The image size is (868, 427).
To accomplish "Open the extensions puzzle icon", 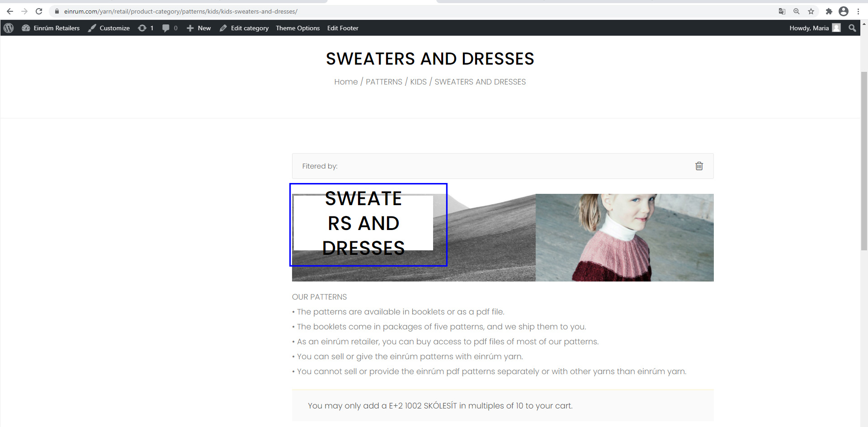I will (829, 11).
